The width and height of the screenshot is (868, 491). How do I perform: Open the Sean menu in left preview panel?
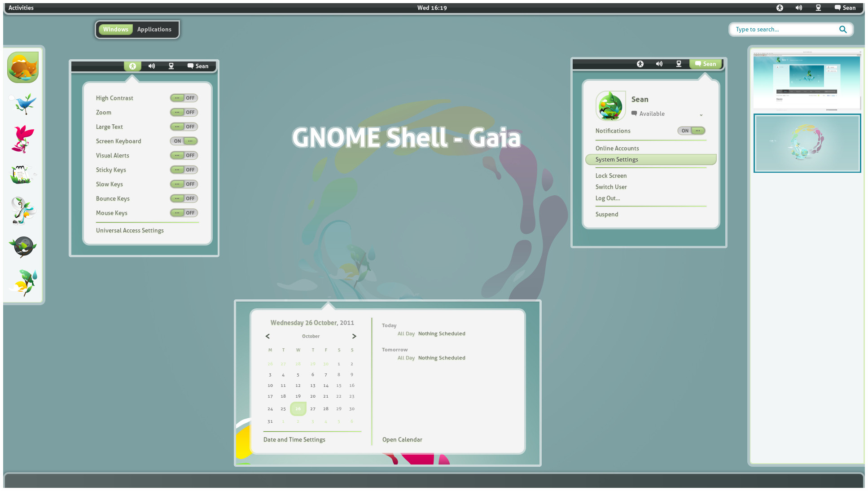click(198, 66)
